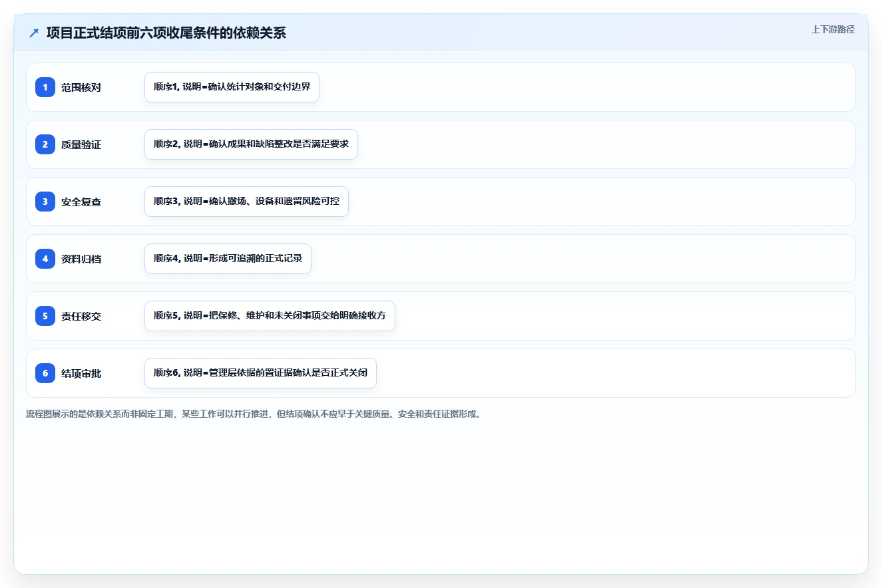Open the 形成可追溯的正式记录 description box
The image size is (882, 588).
click(x=228, y=259)
